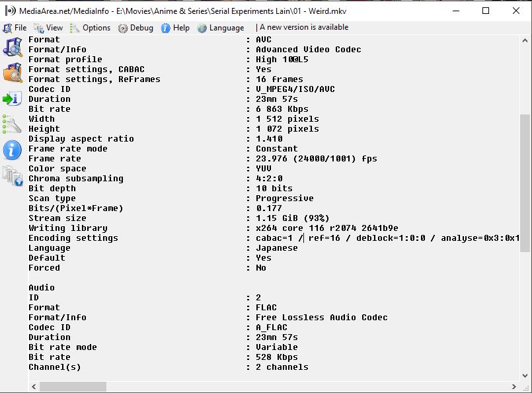The height and width of the screenshot is (393, 532).
Task: Click the MediaInfo title bar app icon
Action: pyautogui.click(x=10, y=11)
